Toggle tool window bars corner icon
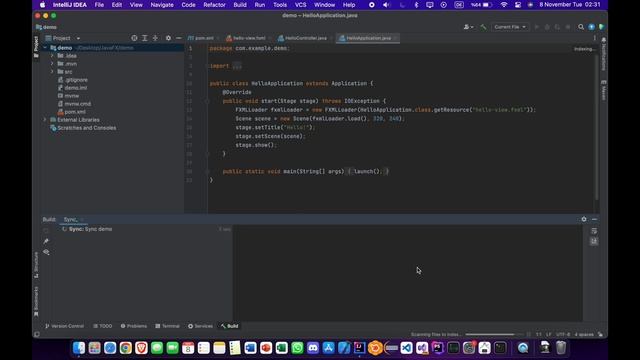The image size is (640, 360). [37, 334]
